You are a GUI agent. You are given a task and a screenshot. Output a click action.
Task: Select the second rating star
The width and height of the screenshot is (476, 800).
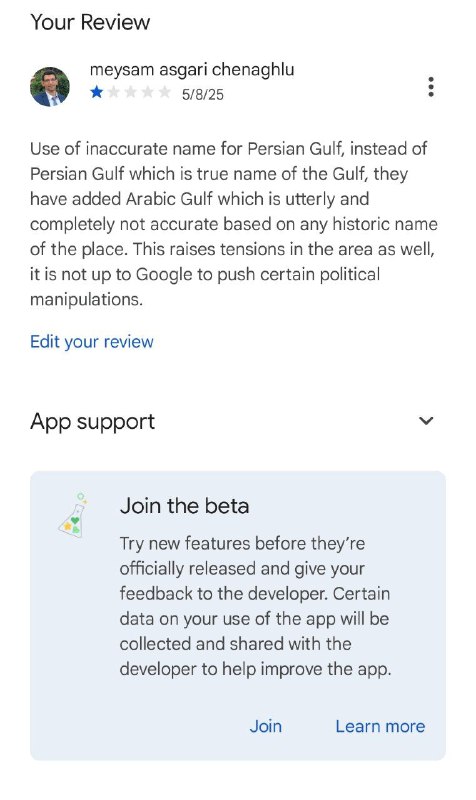[x=113, y=92]
